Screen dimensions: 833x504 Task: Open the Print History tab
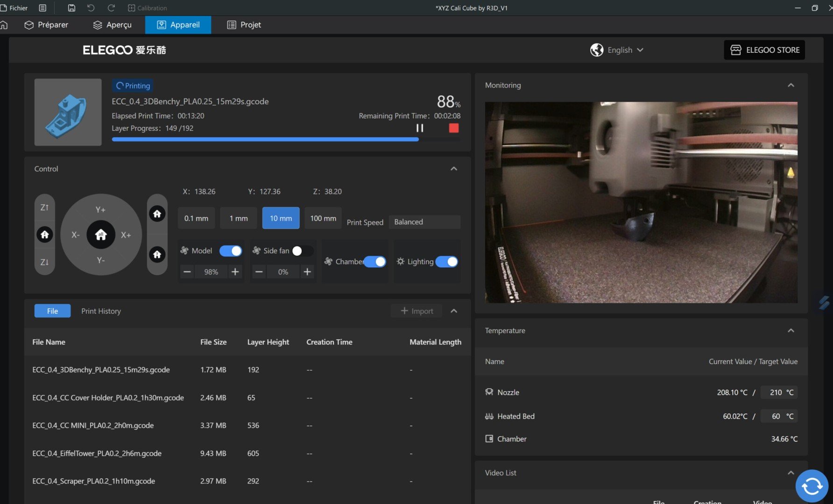point(101,311)
